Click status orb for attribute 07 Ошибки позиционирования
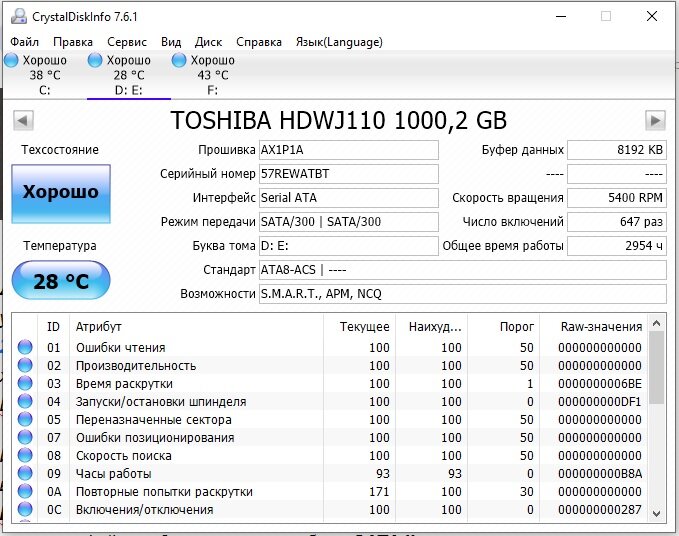Viewport: 679px width, 536px height. pos(25,437)
